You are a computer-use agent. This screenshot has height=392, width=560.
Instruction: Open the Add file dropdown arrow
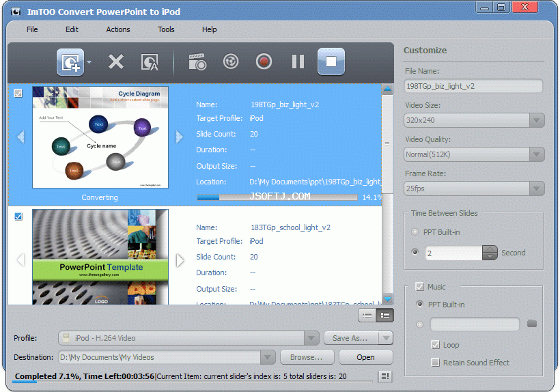click(x=89, y=62)
